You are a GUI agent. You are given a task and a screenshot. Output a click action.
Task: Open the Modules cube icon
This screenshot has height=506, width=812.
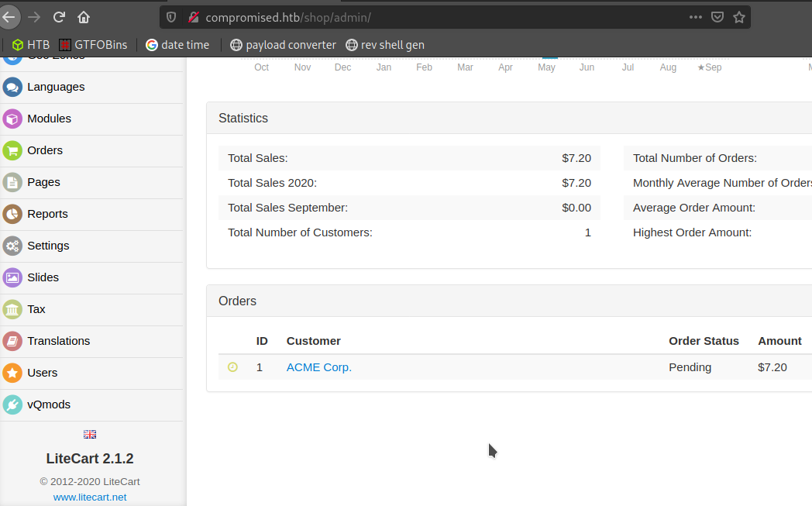12,119
